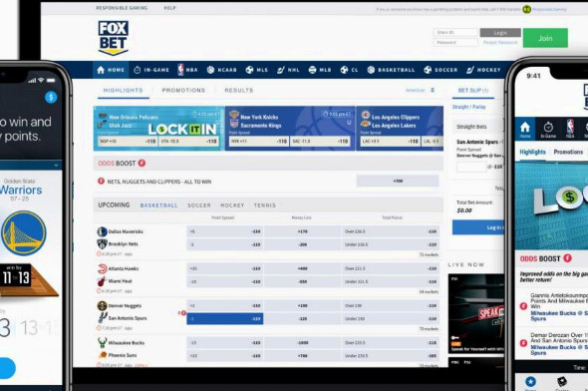Click the Denver Nuggets team logo
588x391 pixels.
[x=102, y=306]
